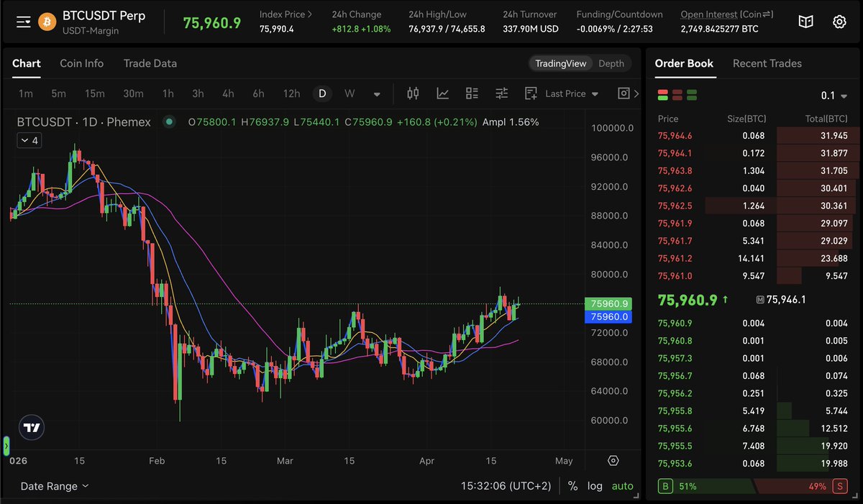863x504 pixels.
Task: Select the 1h timeframe
Action: point(168,93)
